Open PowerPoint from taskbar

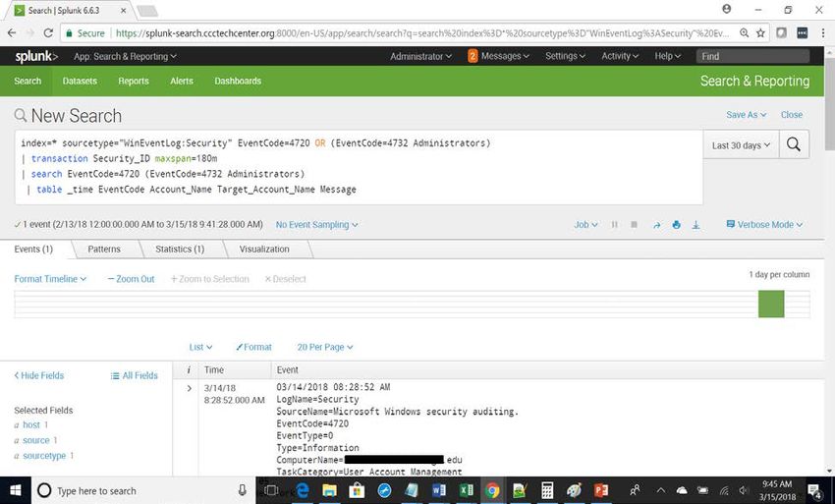coord(601,490)
